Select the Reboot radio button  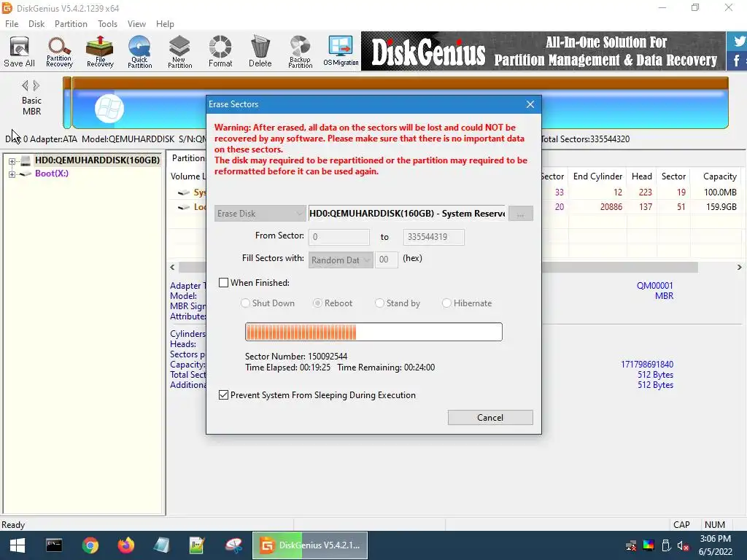point(317,303)
